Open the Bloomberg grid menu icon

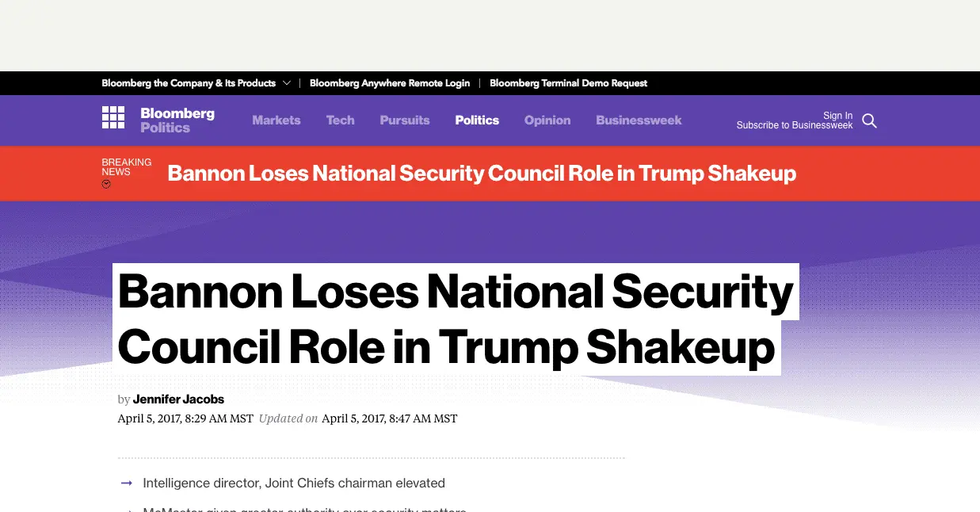[113, 117]
